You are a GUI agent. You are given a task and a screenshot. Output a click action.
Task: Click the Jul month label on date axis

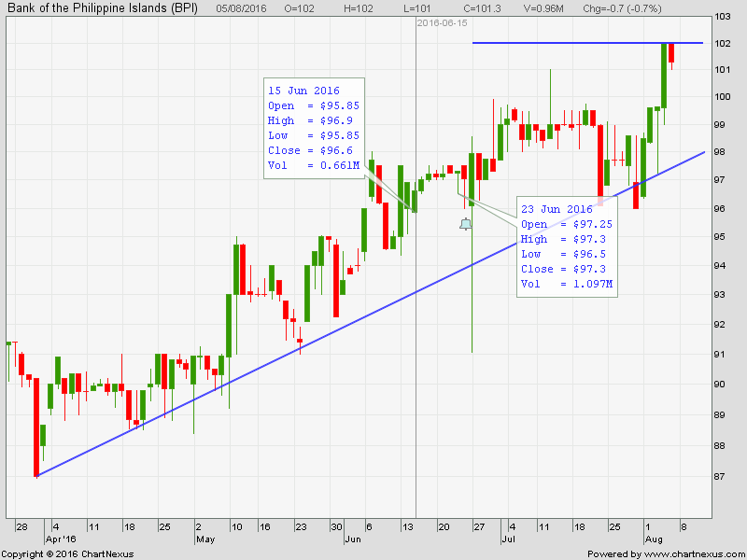509,539
